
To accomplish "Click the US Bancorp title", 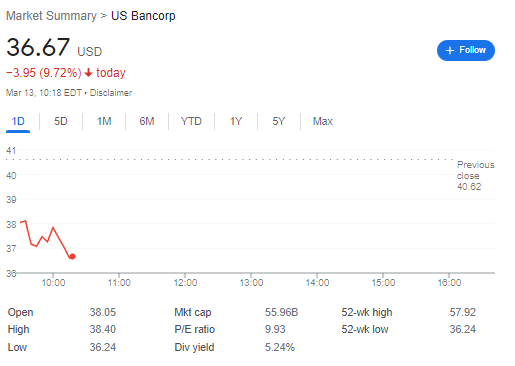I will (x=143, y=16).
